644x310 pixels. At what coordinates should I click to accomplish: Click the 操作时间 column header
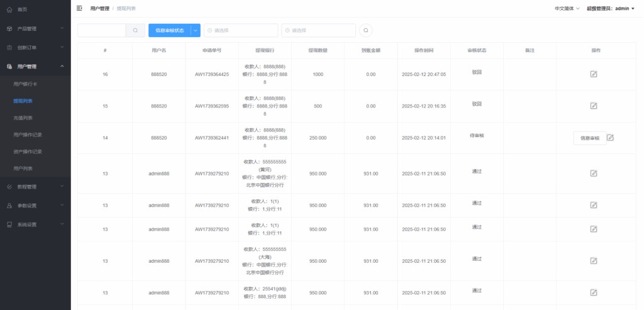(x=424, y=50)
